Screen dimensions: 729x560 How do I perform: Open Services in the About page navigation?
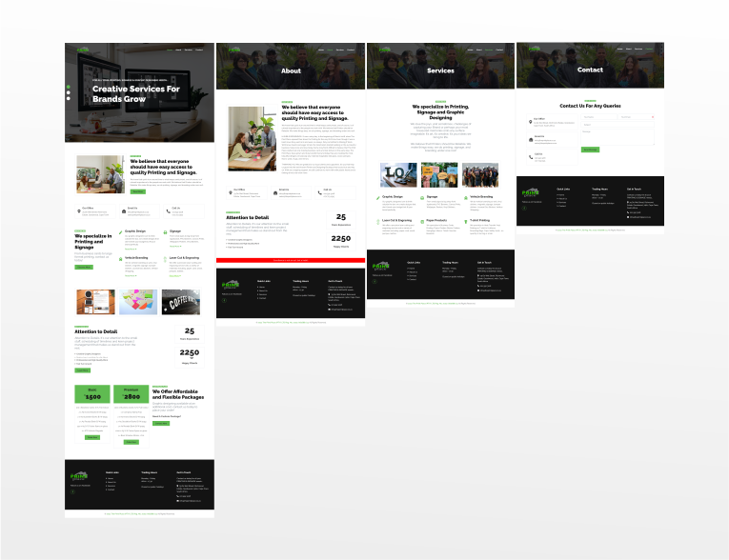point(340,50)
